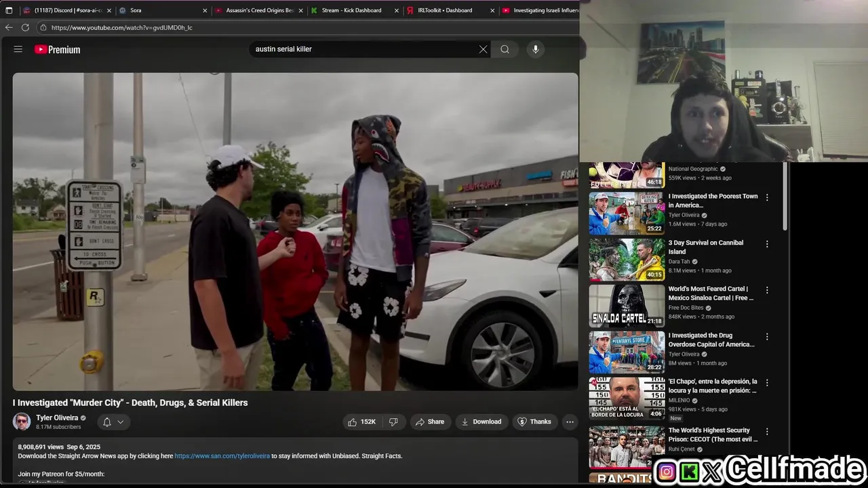Open options menu for 'Cannibal Island' video
Viewport: 868px width, 488px height.
[767, 243]
